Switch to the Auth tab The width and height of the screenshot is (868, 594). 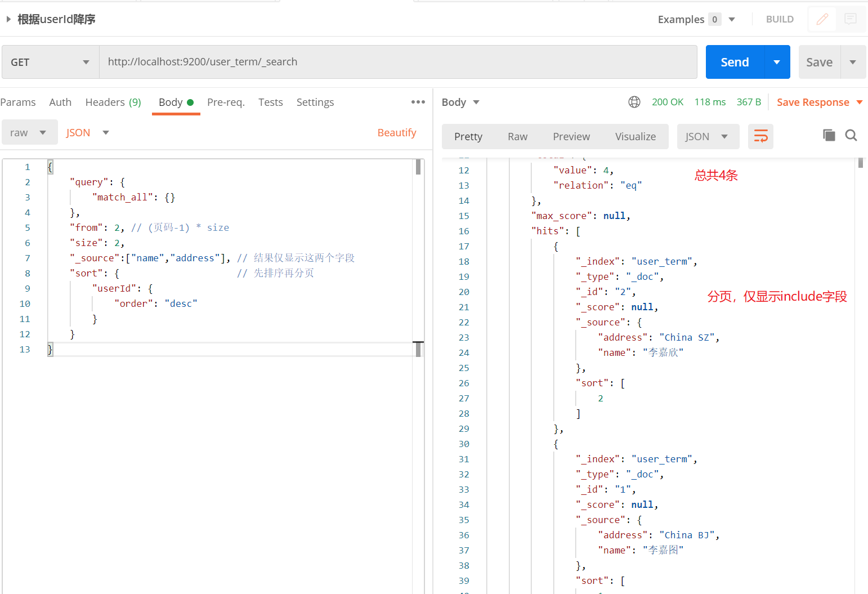coord(60,102)
